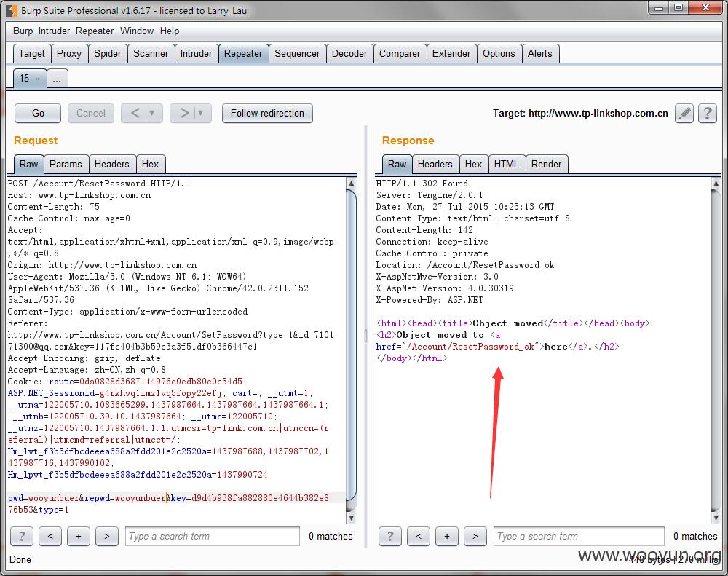Switch to the Proxy tab
728x576 pixels.
69,54
